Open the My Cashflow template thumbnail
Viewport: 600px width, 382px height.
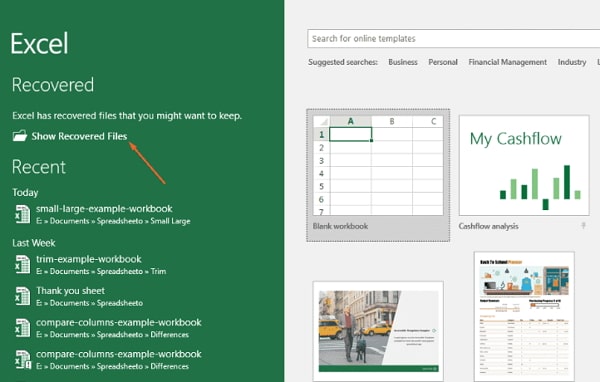pos(524,165)
